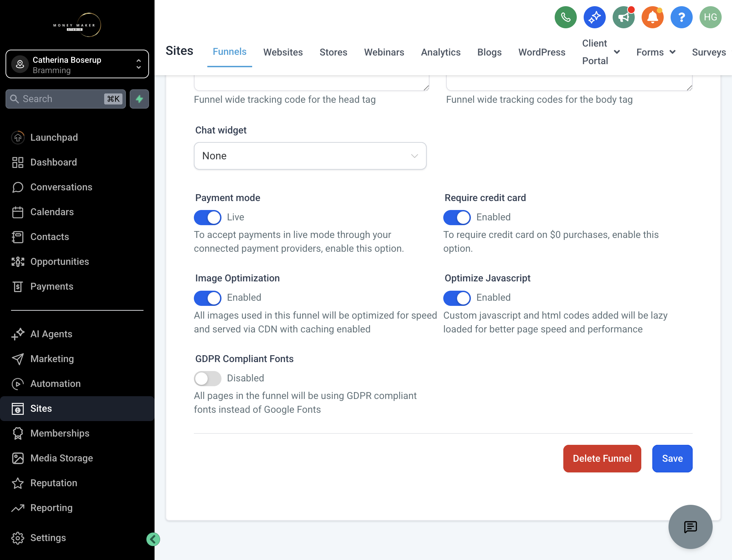
Task: Toggle Payment mode Live switch
Action: [x=208, y=217]
